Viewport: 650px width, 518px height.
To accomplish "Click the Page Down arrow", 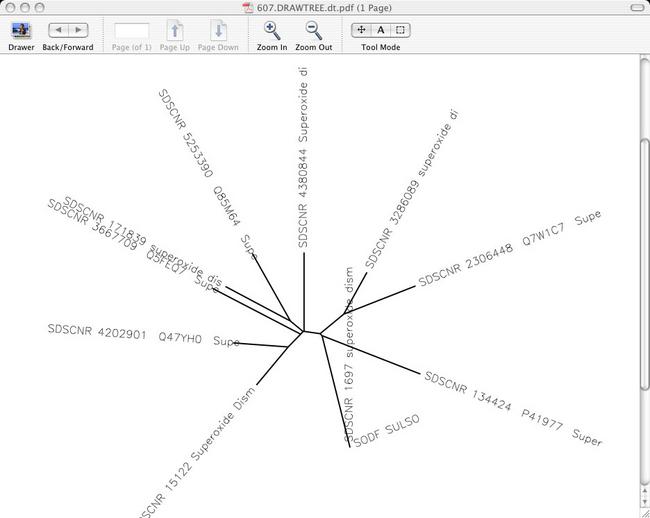I will point(217,31).
